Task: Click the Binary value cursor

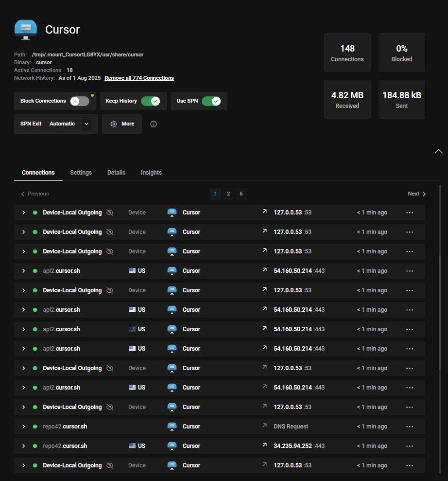Action: click(44, 62)
